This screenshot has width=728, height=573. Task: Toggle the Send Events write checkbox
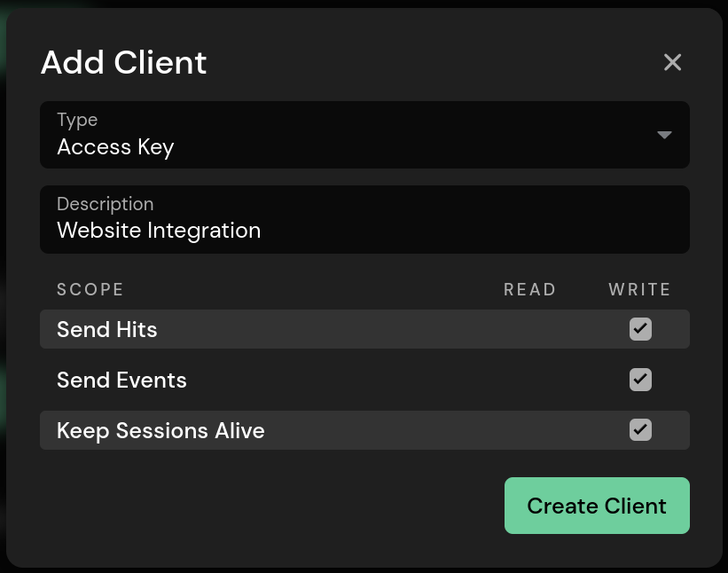(x=640, y=380)
